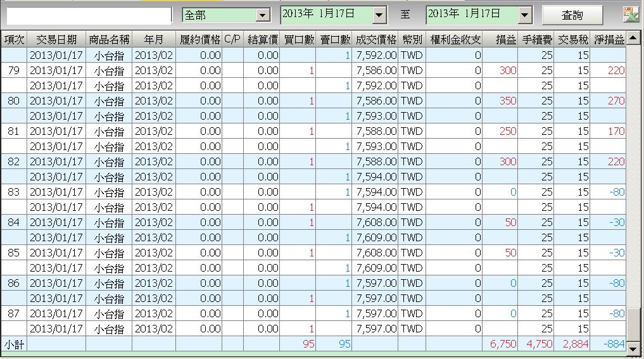Click subtotal tax 2,884

coord(576,344)
